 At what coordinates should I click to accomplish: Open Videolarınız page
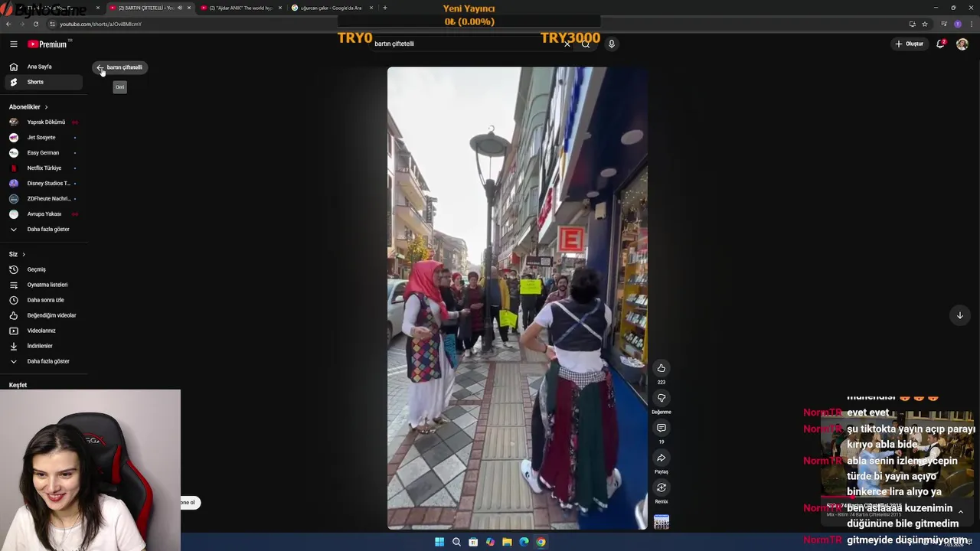(43, 331)
